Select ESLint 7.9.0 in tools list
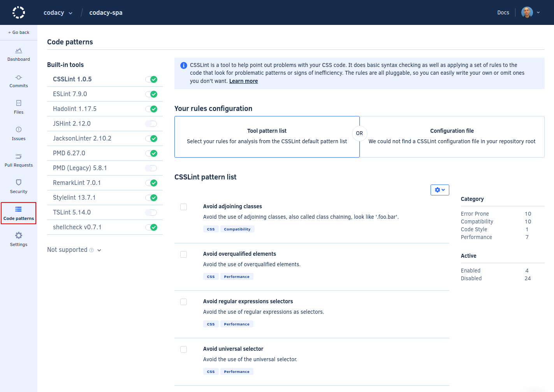 pos(70,94)
